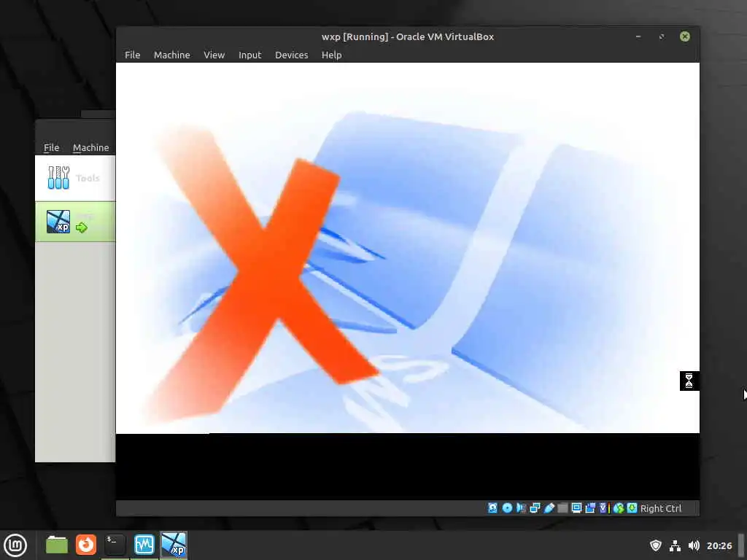Click the Right Ctrl host key label
Screen dimensions: 747x560
pyautogui.click(x=661, y=508)
